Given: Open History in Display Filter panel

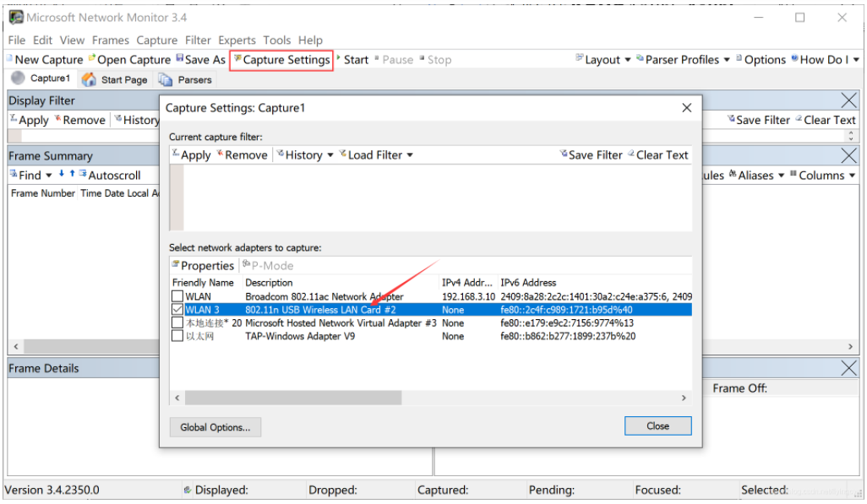Looking at the screenshot, I should pos(137,120).
